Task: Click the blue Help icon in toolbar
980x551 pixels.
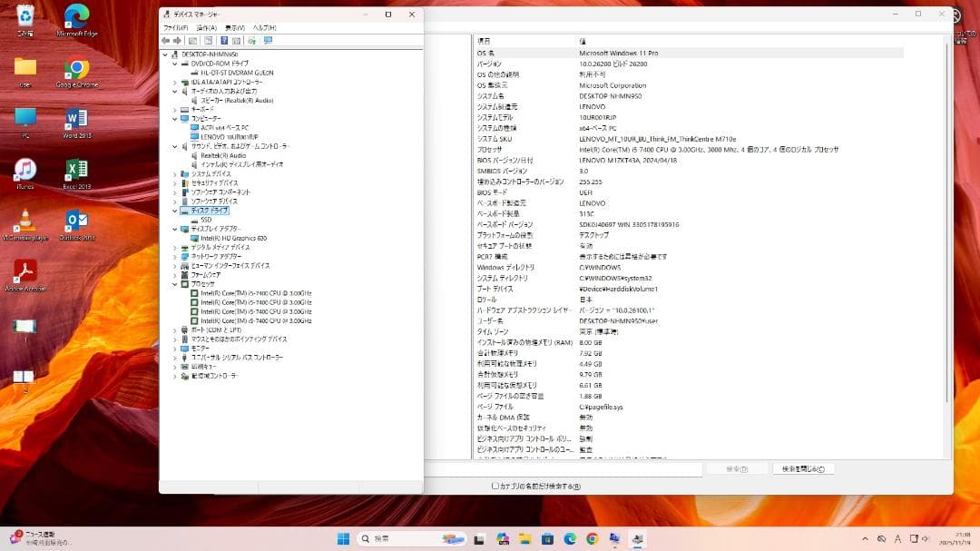Action: coord(223,41)
